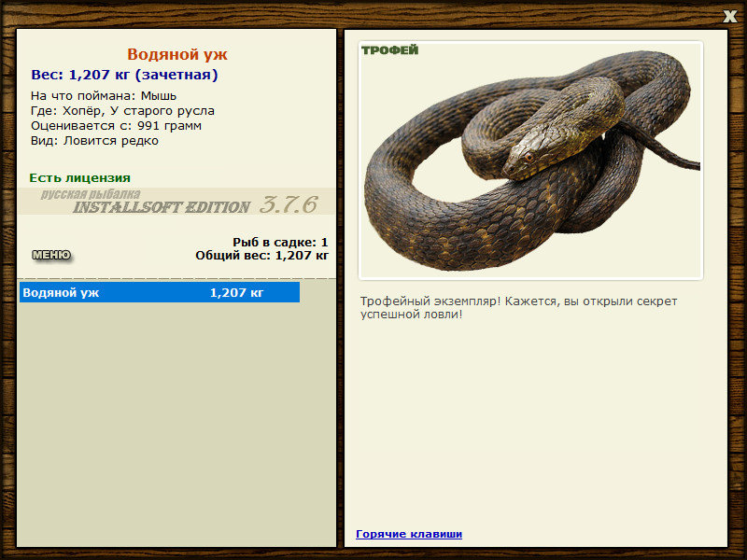The height and width of the screenshot is (560, 747).
Task: Click the Трофейный экземпляр message text
Action: (x=518, y=308)
